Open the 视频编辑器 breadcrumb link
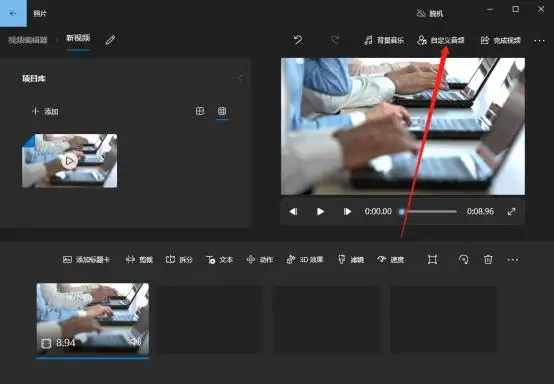 pyautogui.click(x=28, y=40)
